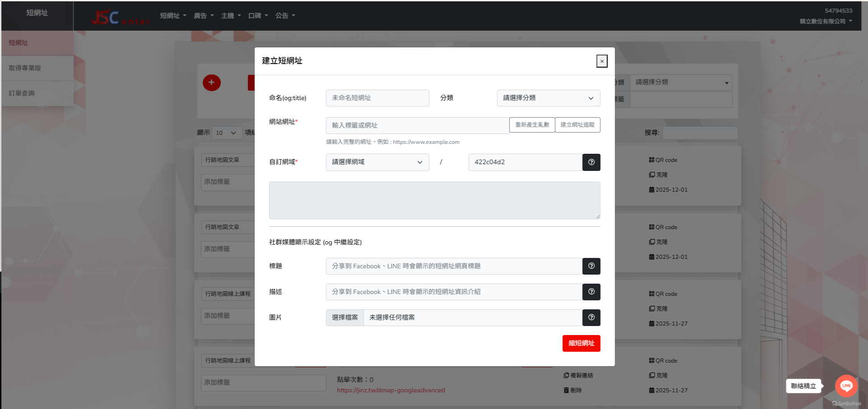Click the JSC center logo

119,17
